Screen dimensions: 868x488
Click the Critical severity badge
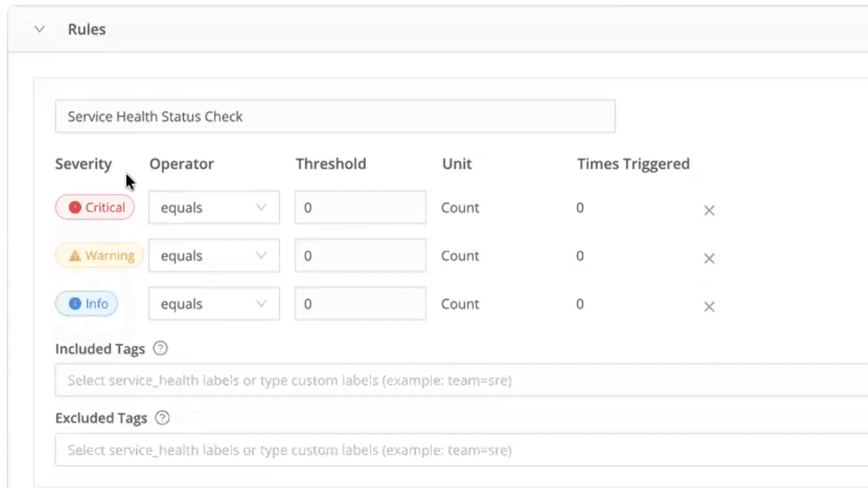(95, 208)
